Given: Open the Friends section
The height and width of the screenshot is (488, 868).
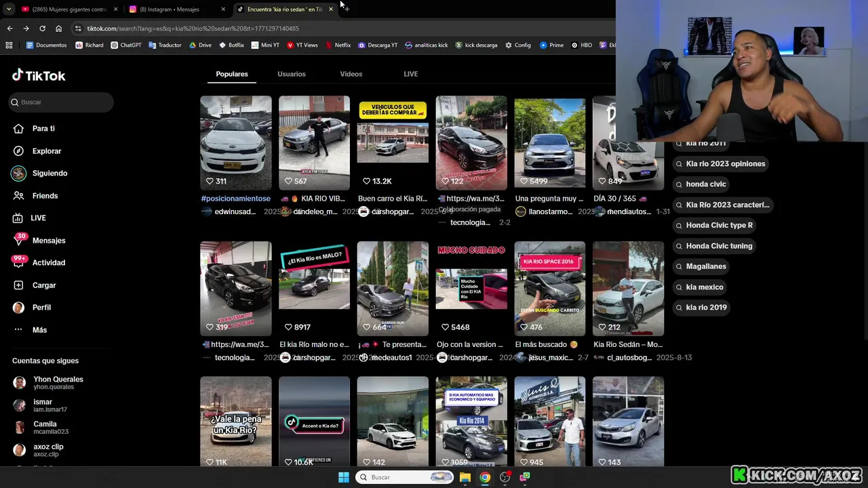Looking at the screenshot, I should [45, 196].
